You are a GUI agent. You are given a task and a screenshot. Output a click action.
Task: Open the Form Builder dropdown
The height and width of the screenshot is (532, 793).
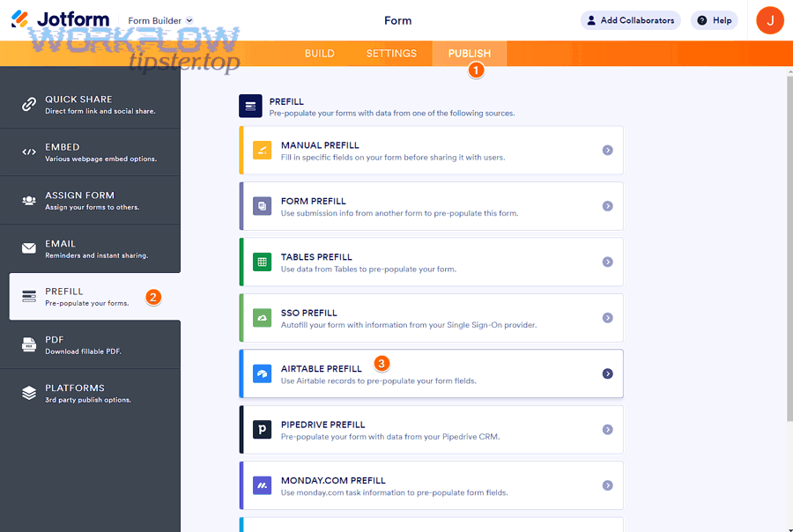[x=159, y=19]
